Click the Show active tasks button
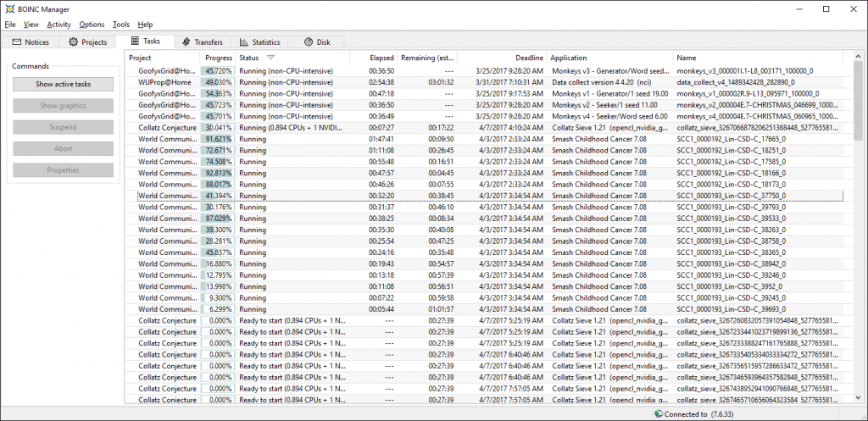The width and height of the screenshot is (868, 421). click(63, 84)
